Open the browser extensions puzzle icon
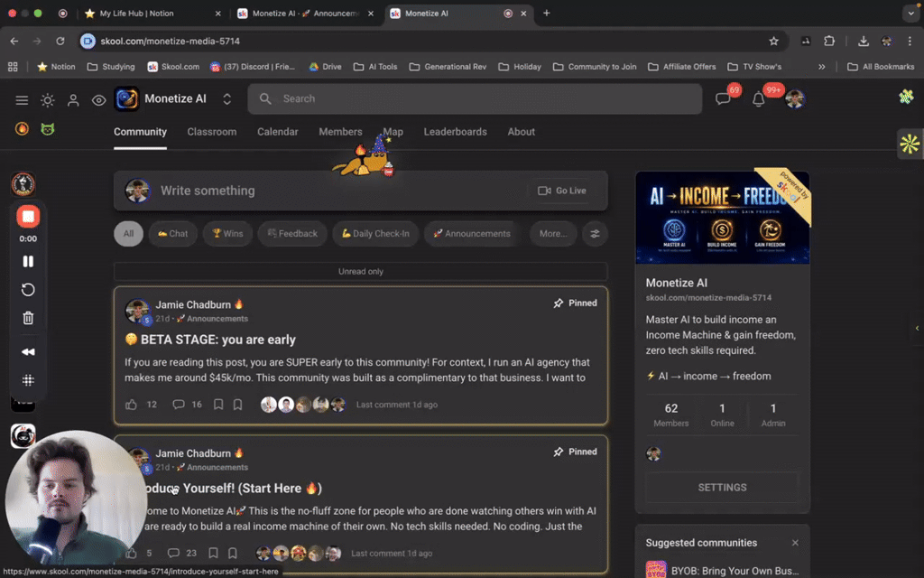 click(x=829, y=41)
